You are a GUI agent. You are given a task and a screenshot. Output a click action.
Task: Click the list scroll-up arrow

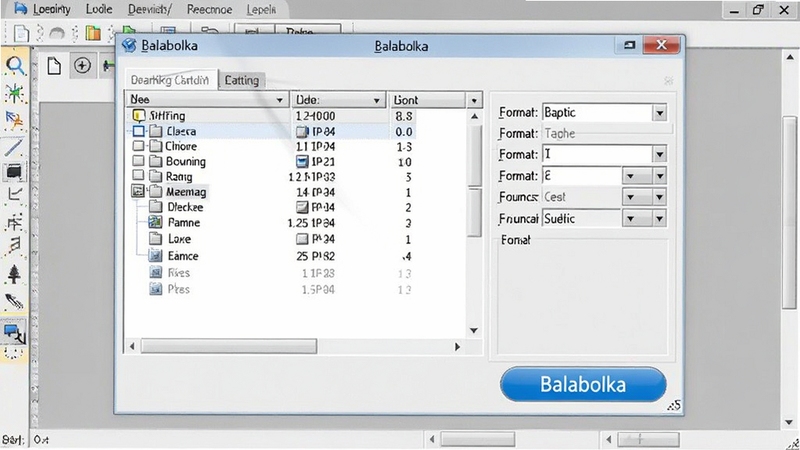[x=474, y=116]
